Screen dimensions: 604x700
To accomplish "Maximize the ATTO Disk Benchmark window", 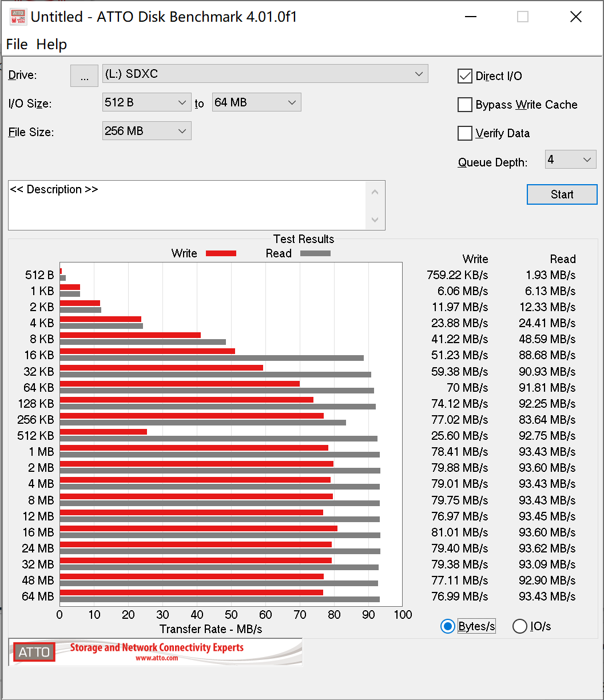I will (523, 17).
